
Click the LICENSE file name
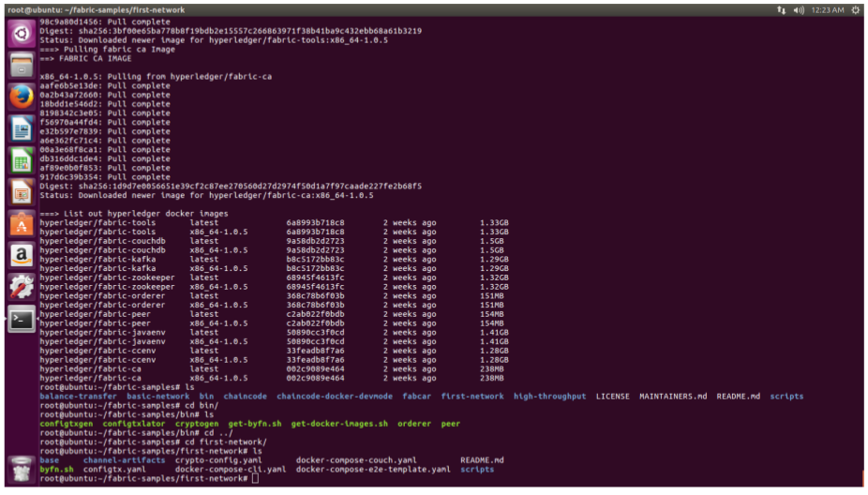pyautogui.click(x=612, y=397)
